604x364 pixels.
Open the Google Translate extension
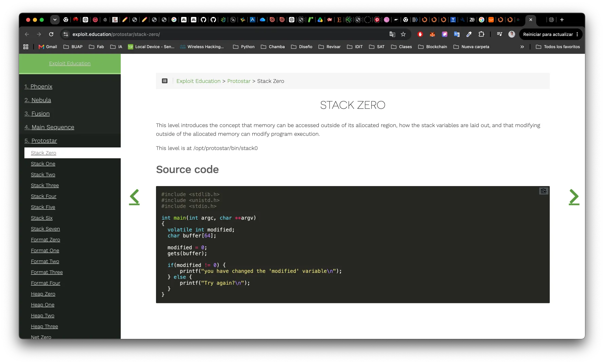point(457,34)
